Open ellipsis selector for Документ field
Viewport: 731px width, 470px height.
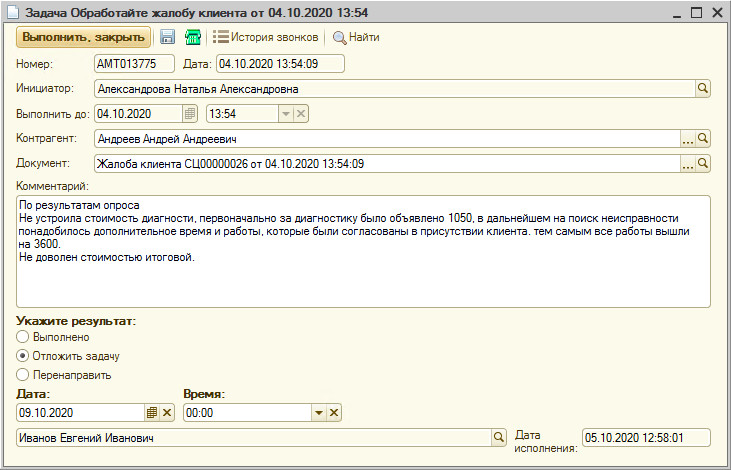(687, 163)
